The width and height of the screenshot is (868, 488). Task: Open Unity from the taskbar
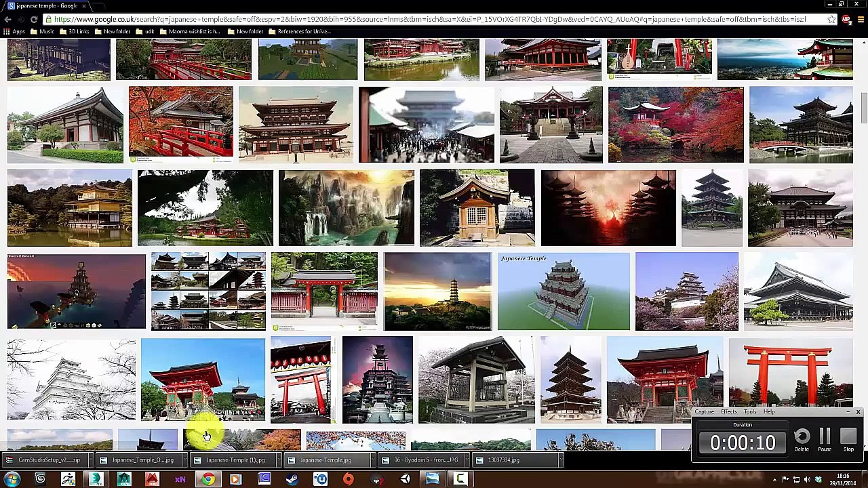tap(405, 479)
